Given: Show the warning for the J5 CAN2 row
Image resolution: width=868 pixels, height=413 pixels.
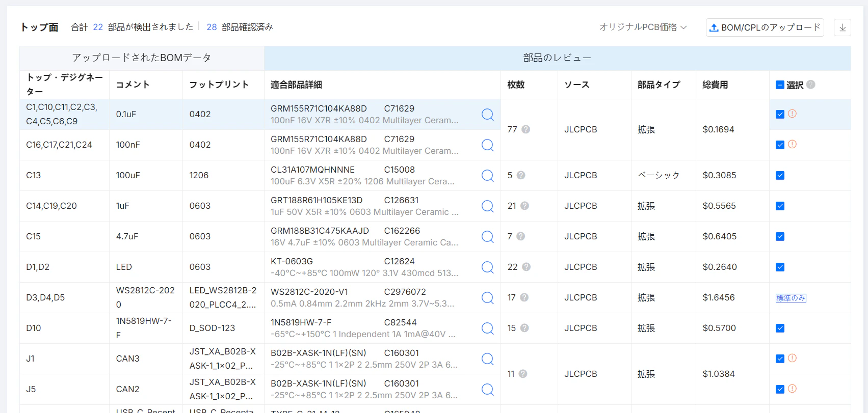Looking at the screenshot, I should tap(792, 389).
